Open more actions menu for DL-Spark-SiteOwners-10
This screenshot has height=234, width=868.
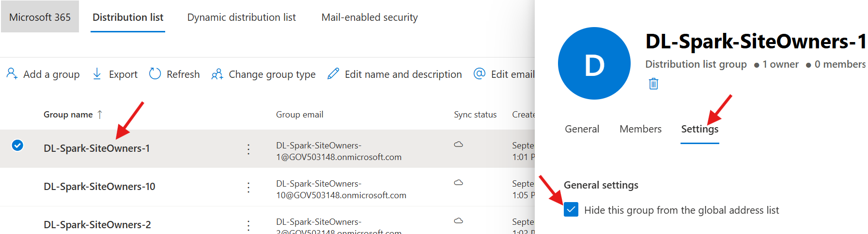click(248, 187)
